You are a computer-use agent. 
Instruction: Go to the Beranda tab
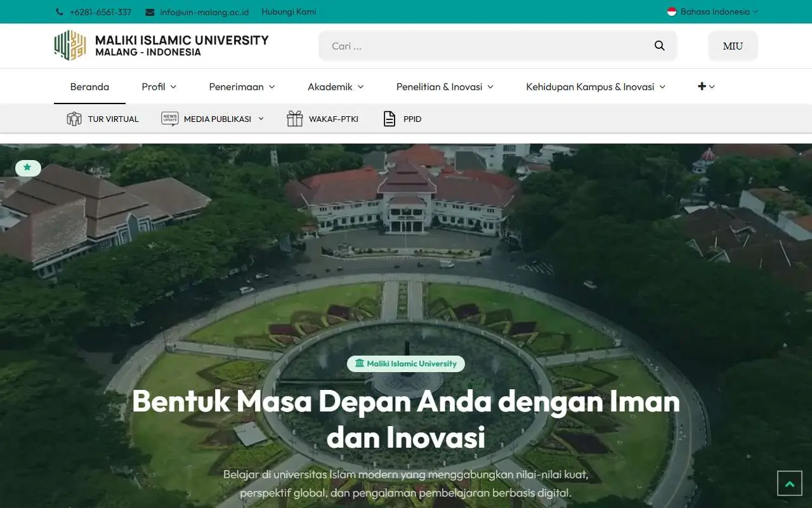(x=89, y=86)
